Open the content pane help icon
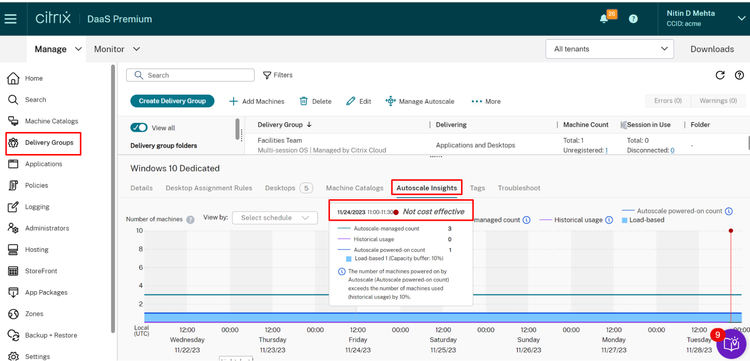 (x=739, y=75)
